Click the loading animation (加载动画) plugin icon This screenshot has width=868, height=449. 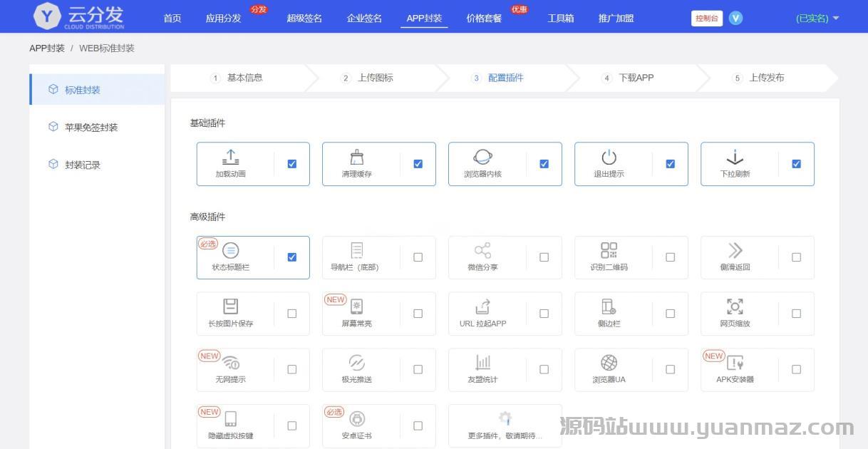[x=231, y=157]
